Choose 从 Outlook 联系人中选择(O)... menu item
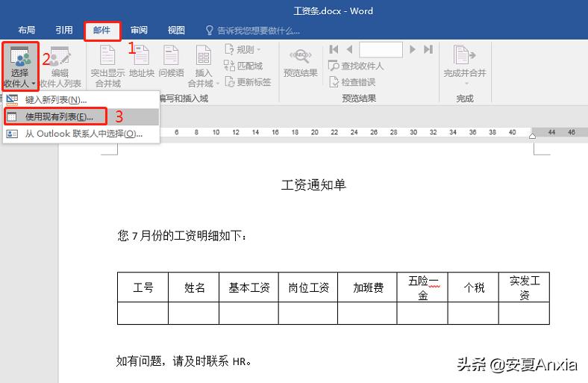This screenshot has height=383, width=588. 81,134
